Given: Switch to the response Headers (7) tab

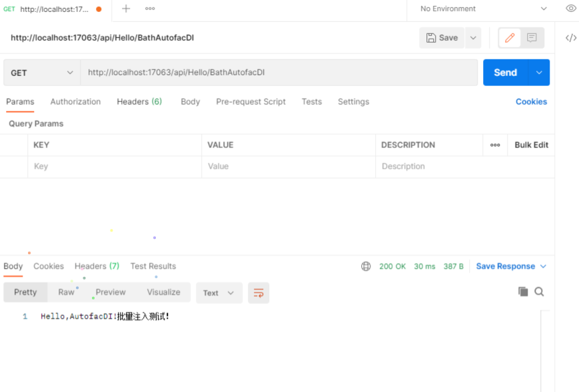Looking at the screenshot, I should point(97,266).
